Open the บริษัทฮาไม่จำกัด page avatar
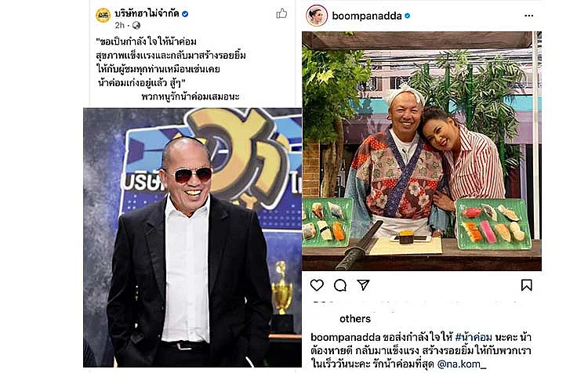The height and width of the screenshot is (373, 588). [103, 16]
